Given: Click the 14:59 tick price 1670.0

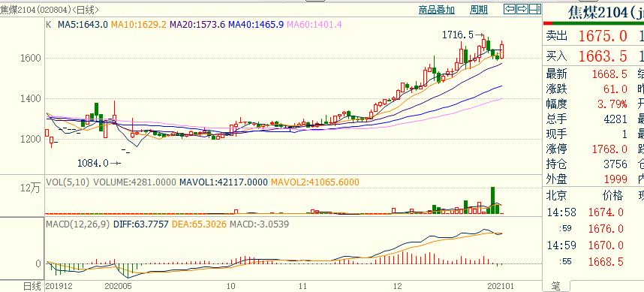Looking at the screenshot, I should 606,245.
